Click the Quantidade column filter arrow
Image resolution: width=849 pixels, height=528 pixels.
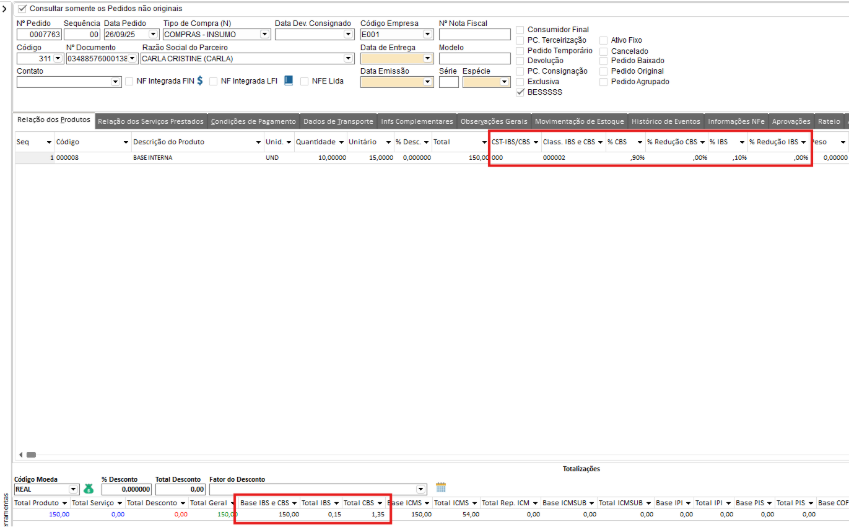(x=341, y=142)
